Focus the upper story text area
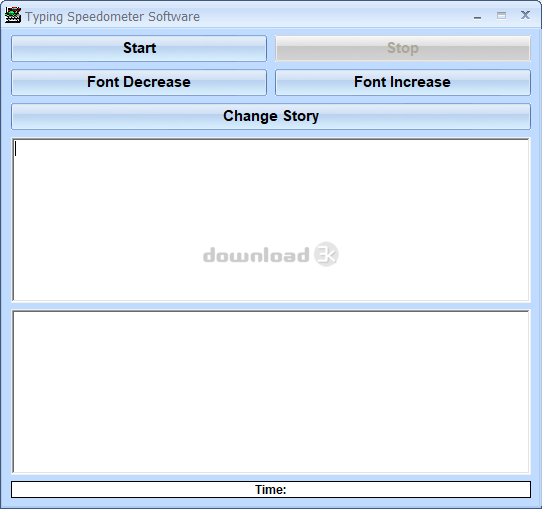 (271, 220)
